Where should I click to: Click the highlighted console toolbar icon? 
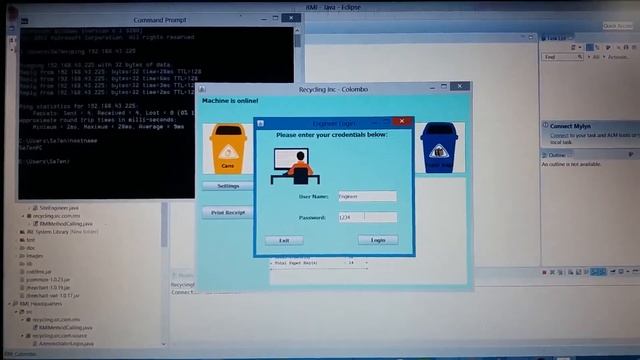pos(598,272)
